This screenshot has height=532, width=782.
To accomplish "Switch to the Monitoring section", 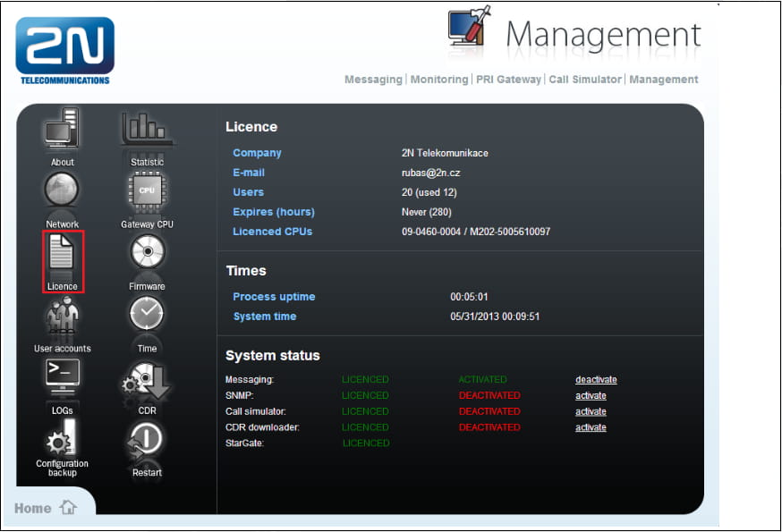I will [439, 80].
